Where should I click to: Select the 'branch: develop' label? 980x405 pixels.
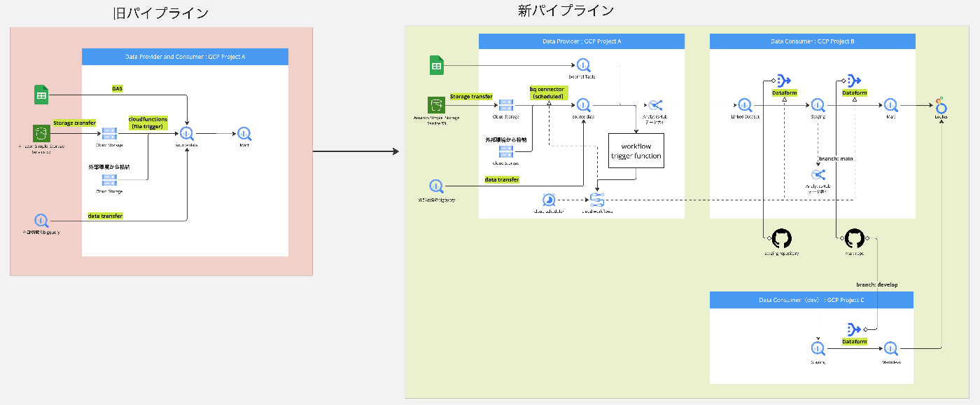point(877,284)
